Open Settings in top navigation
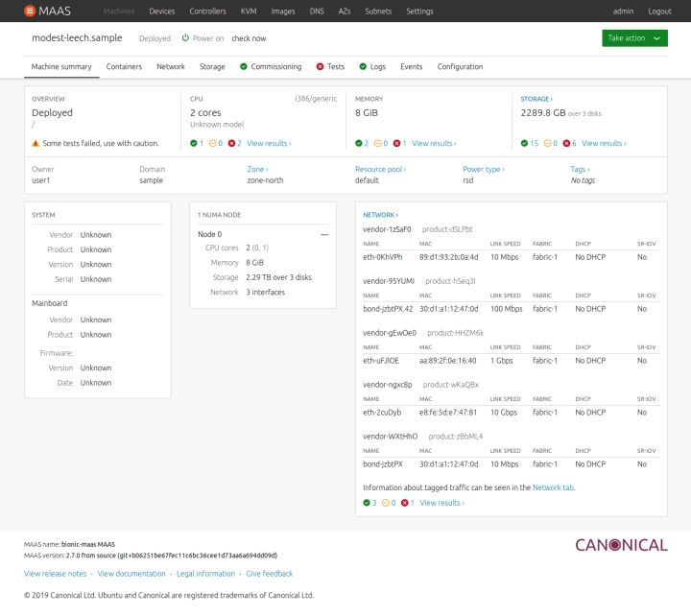 coord(419,11)
